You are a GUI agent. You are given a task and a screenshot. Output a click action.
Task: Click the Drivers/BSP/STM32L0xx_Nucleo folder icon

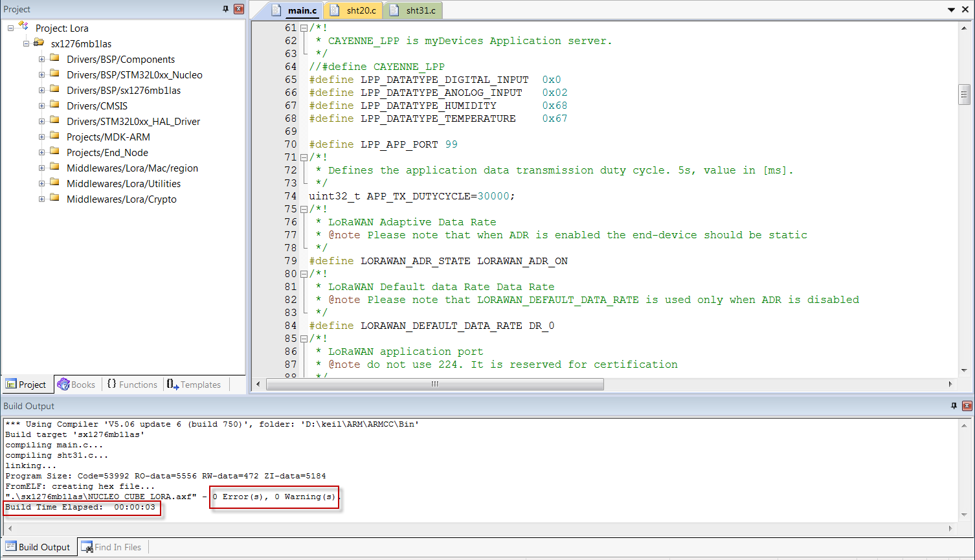tap(55, 74)
